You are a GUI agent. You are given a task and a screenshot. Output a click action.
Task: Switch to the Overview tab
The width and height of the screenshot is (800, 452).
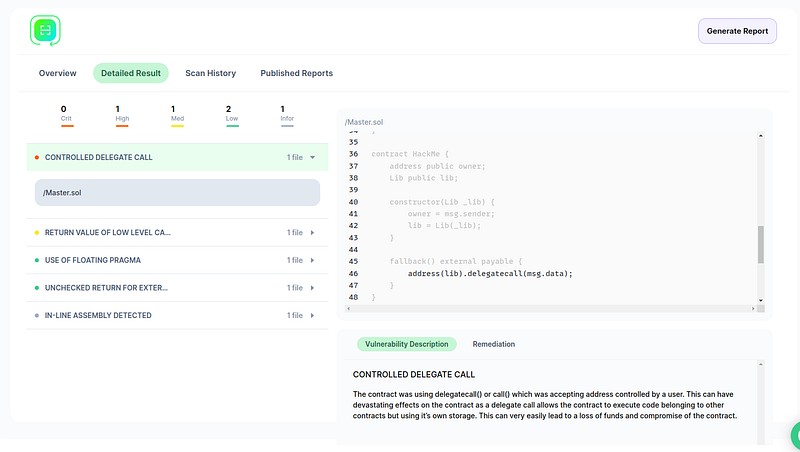point(57,73)
